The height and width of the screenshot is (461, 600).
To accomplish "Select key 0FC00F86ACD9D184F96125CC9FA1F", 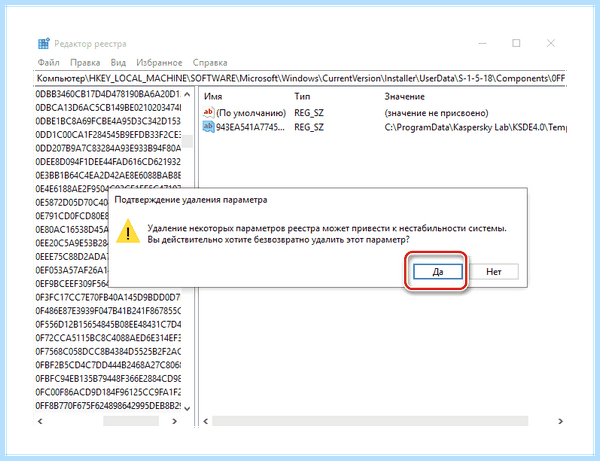I will coord(108,392).
